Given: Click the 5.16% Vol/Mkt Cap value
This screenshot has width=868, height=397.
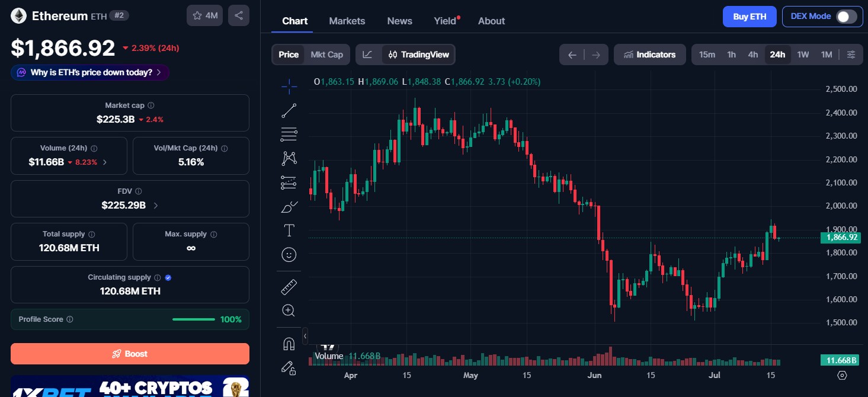Looking at the screenshot, I should pyautogui.click(x=191, y=162).
